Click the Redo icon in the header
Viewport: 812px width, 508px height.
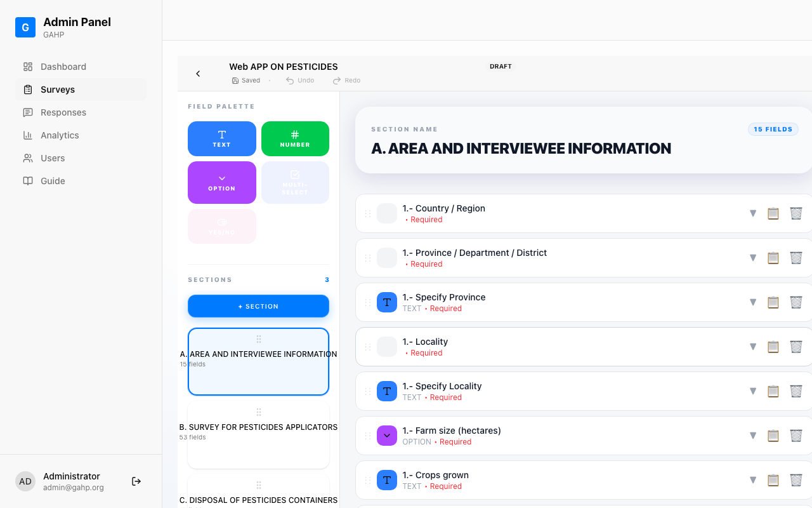point(336,80)
